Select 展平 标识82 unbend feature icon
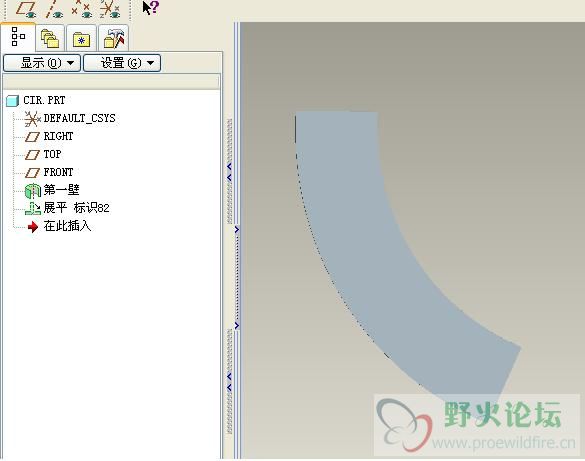The image size is (585, 461). pos(33,208)
